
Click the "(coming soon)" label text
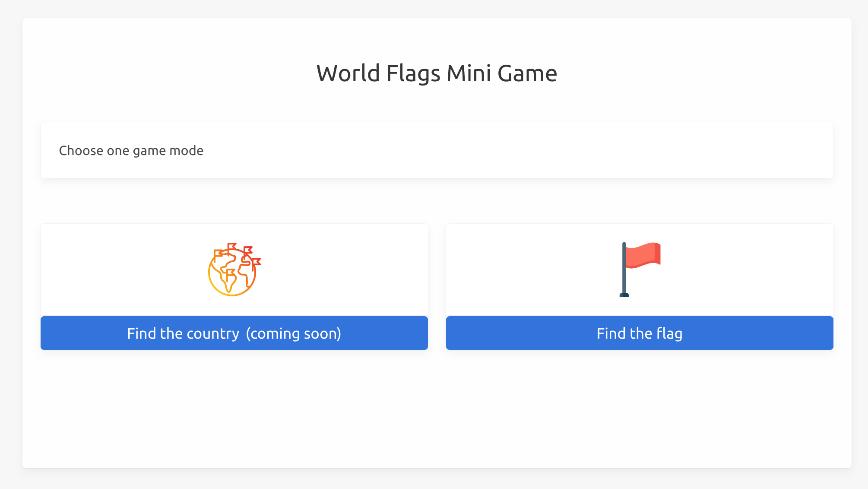[x=294, y=333]
